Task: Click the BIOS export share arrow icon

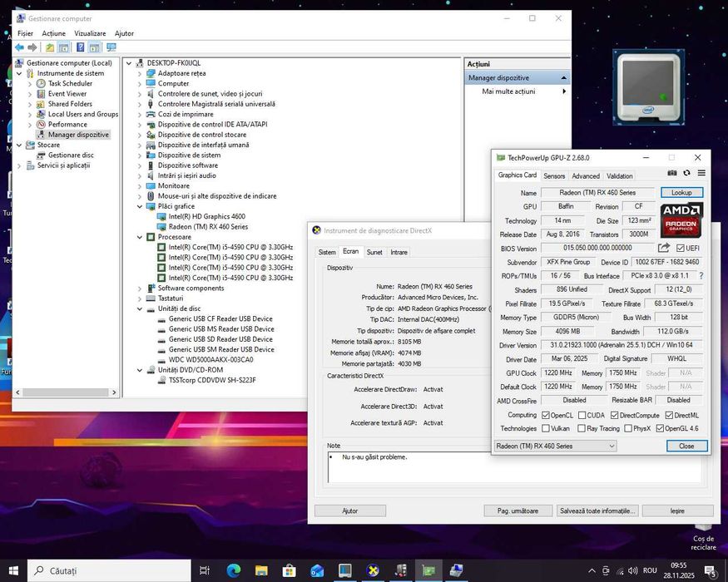Action: (x=664, y=248)
